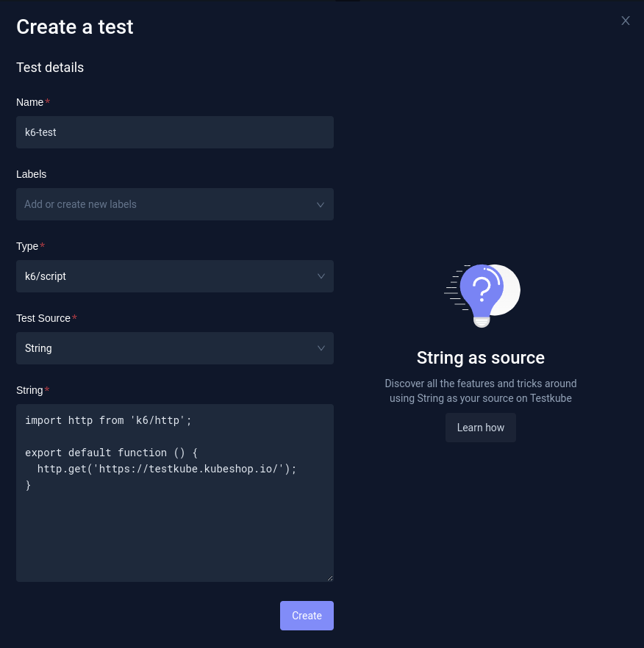Click the resize grip of the String textarea
Screen dimensions: 644x648
click(329, 577)
